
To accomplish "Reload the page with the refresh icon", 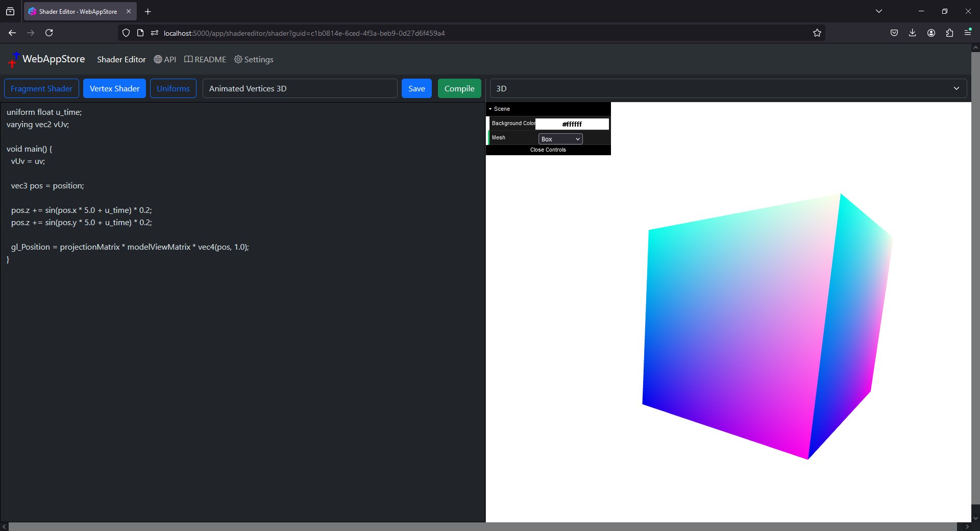I will click(49, 33).
